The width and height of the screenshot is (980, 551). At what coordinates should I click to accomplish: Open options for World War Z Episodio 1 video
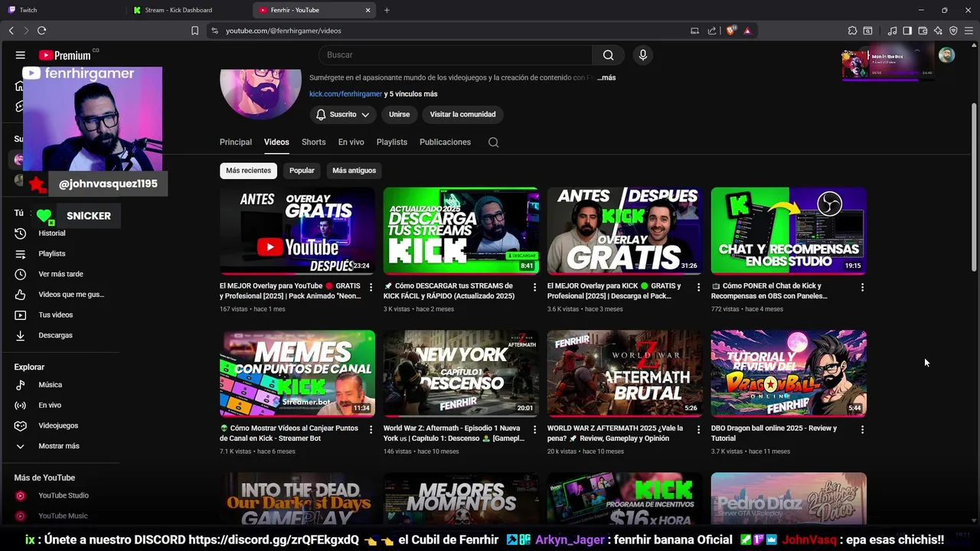tap(535, 429)
